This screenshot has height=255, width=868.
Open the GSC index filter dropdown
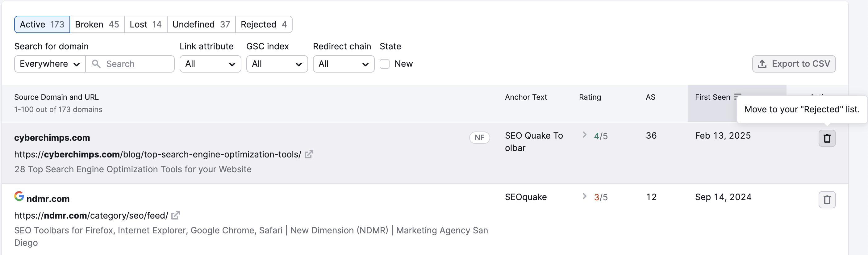point(277,64)
